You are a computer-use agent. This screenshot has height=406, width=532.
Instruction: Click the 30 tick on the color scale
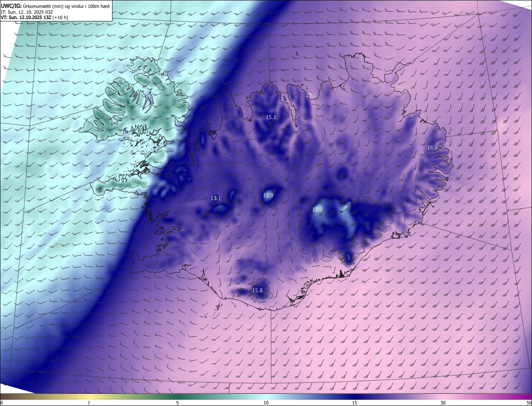443,403
